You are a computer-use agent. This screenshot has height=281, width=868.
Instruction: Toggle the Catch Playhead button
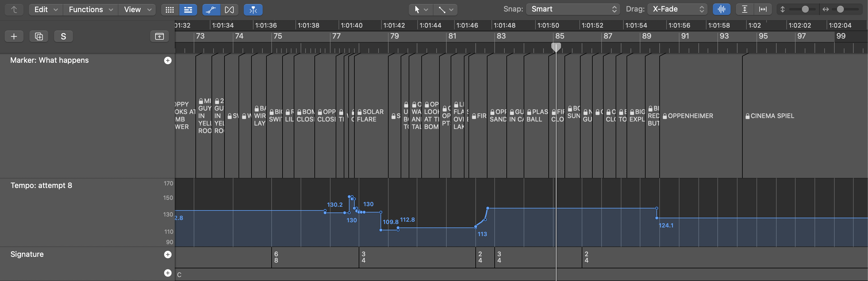point(253,10)
